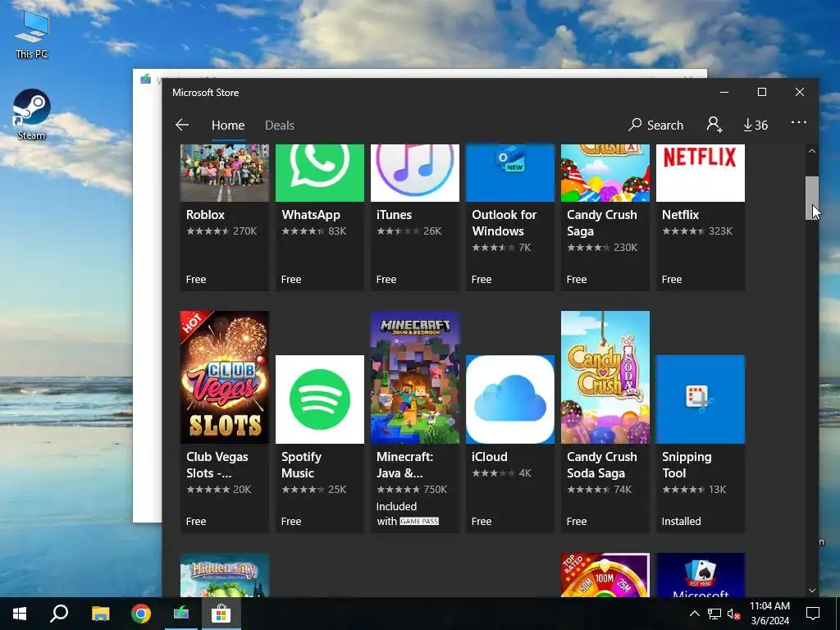The image size is (840, 630).
Task: Click the Club Vegas Slots title
Action: [217, 465]
